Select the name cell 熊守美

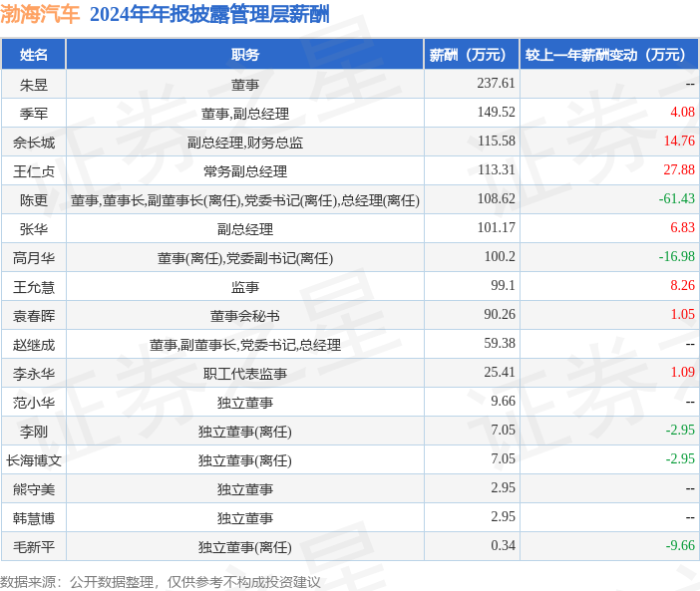[34, 489]
